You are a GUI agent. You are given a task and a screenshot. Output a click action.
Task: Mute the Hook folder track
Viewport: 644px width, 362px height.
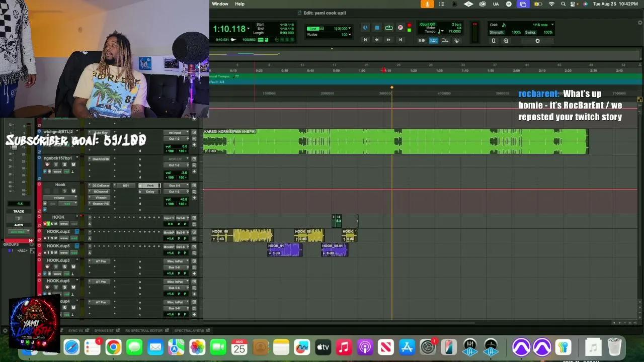pyautogui.click(x=73, y=191)
